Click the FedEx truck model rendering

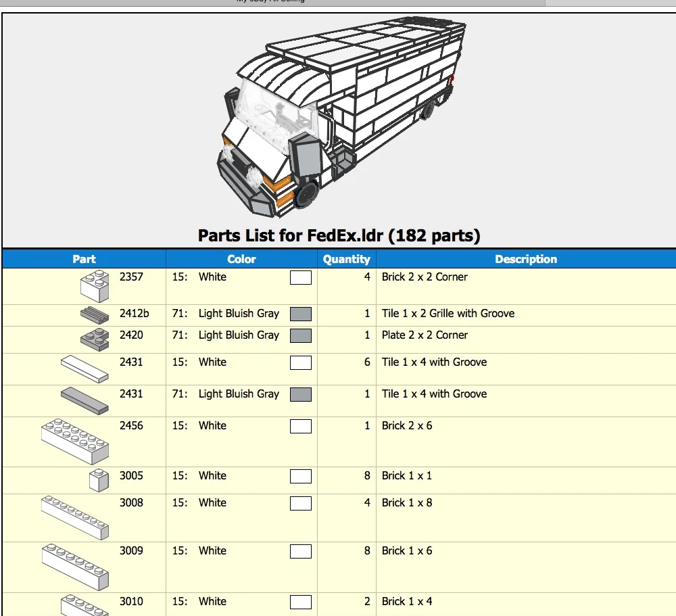tap(341, 118)
